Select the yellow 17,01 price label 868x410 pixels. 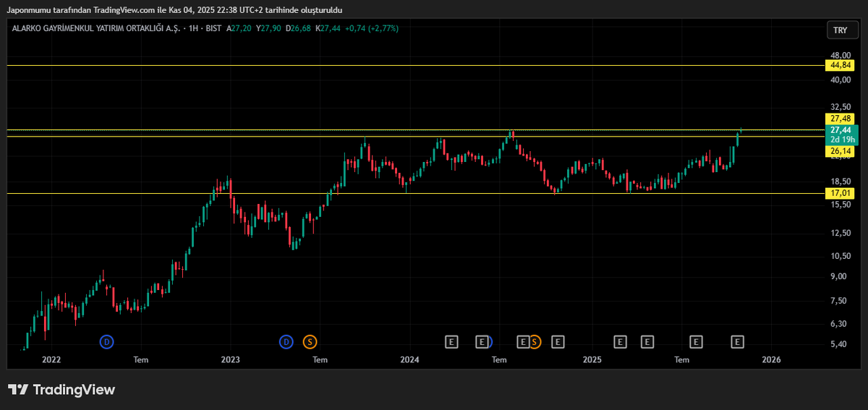coord(840,193)
